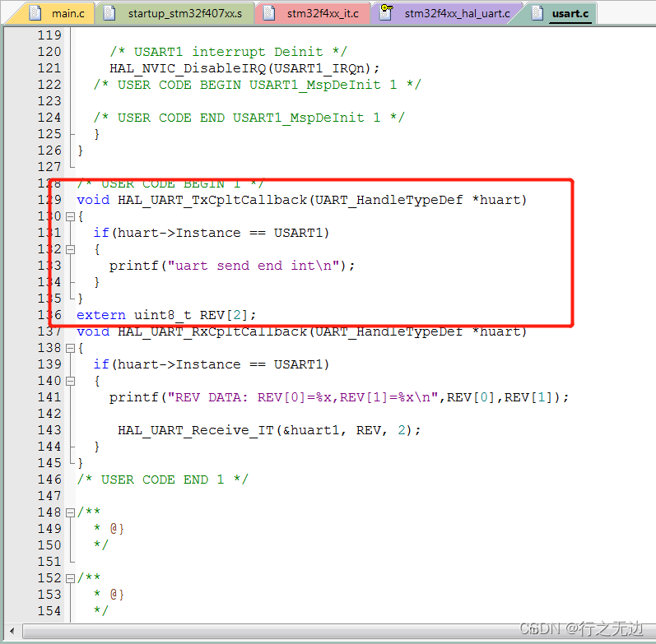The height and width of the screenshot is (644, 656).
Task: Collapse the if block at line 140
Action: coord(70,382)
